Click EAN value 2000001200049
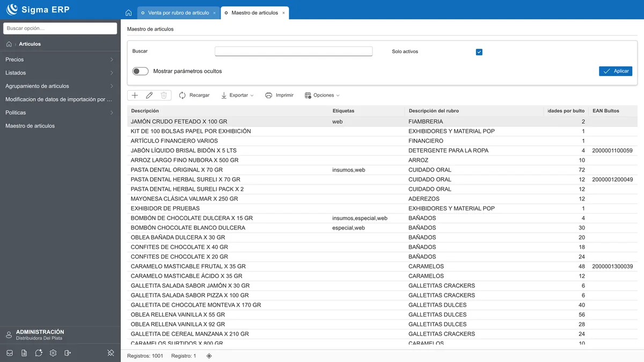This screenshot has height=362, width=644. tap(612, 180)
